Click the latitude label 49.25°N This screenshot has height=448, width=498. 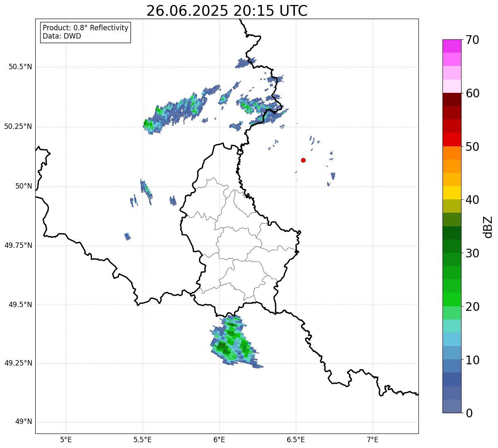[x=18, y=363]
